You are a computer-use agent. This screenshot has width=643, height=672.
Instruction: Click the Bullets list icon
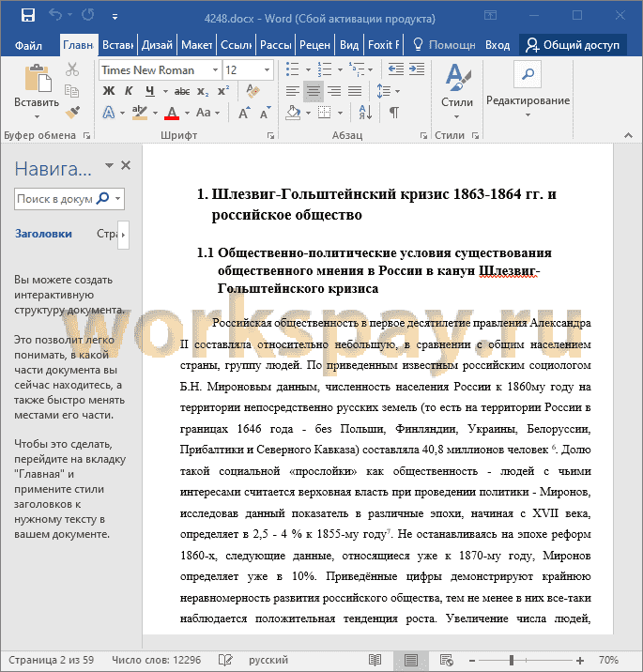[x=293, y=69]
